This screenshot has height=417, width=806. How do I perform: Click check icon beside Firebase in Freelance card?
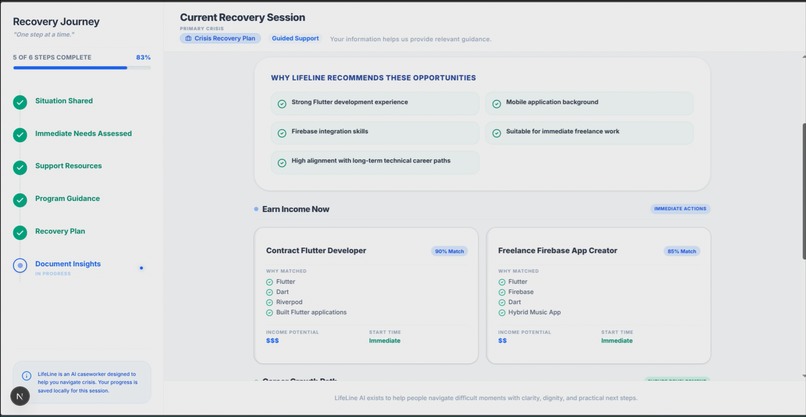tap(502, 292)
